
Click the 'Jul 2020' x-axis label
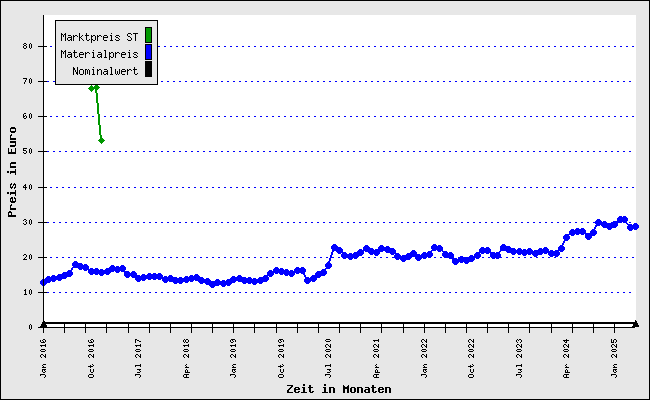328,358
